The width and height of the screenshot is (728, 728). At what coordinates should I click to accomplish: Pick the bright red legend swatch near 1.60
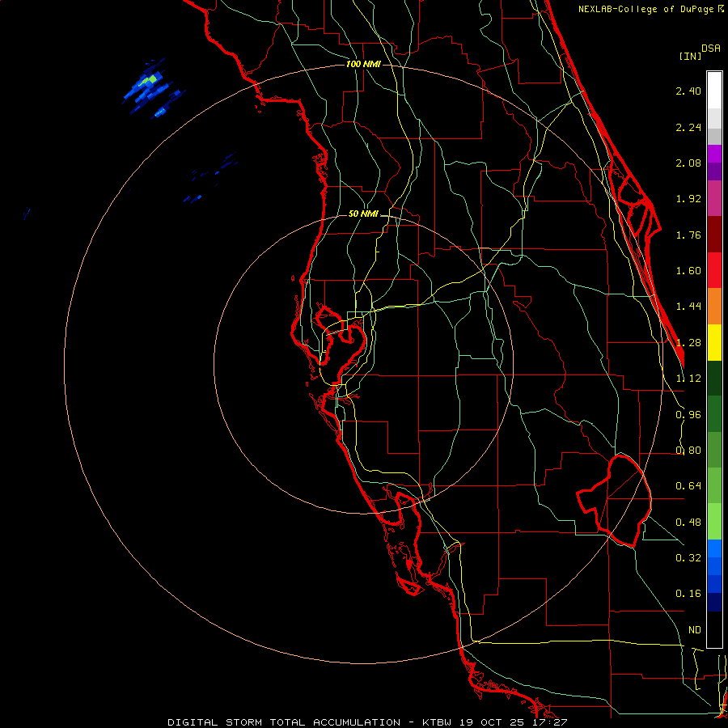point(714,270)
